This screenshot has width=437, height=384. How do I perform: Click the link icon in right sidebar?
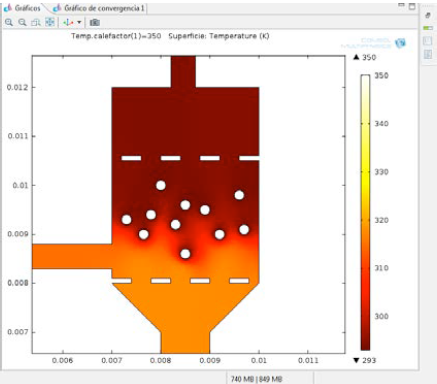click(428, 15)
